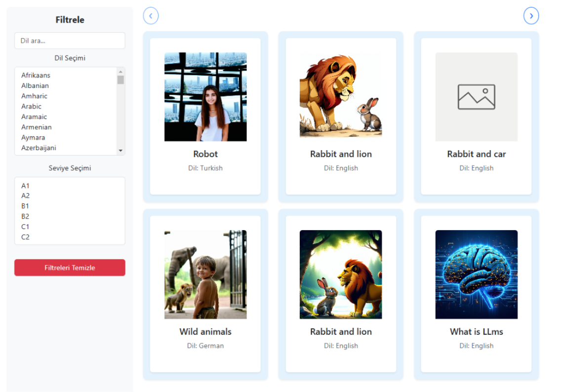Viewport: 564px width, 392px height.
Task: Open the Robot story thumbnail
Action: (205, 97)
